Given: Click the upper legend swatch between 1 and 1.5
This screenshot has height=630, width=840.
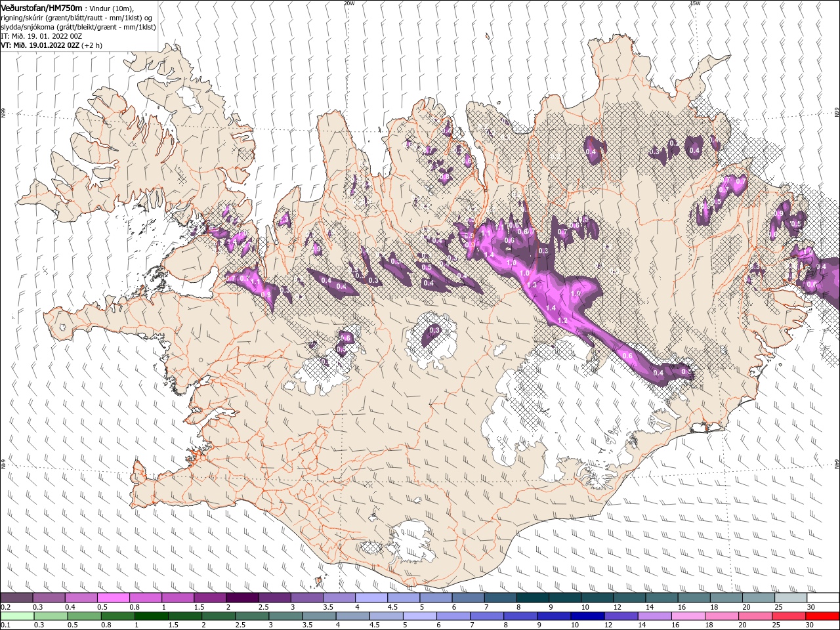Looking at the screenshot, I should click(177, 597).
